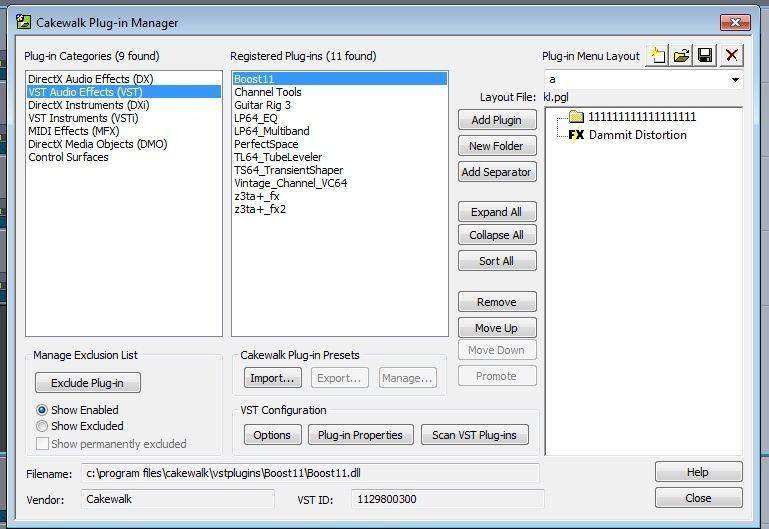Select MIDI Effects (MFX) category

click(124, 131)
